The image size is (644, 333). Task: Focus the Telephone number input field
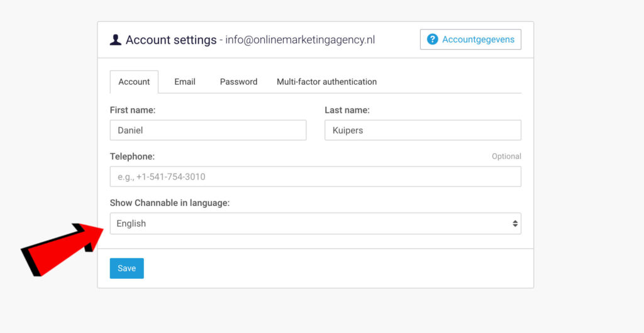[x=315, y=177]
